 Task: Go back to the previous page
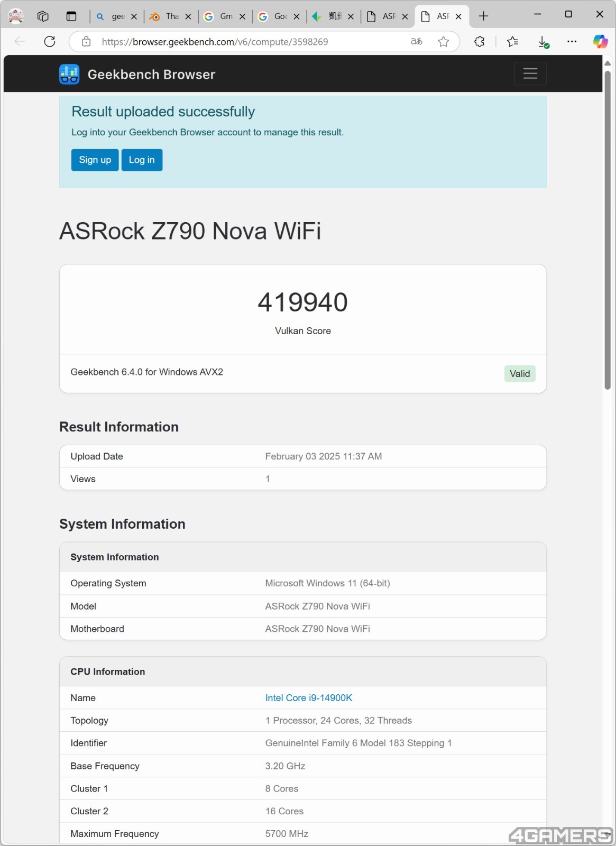20,41
